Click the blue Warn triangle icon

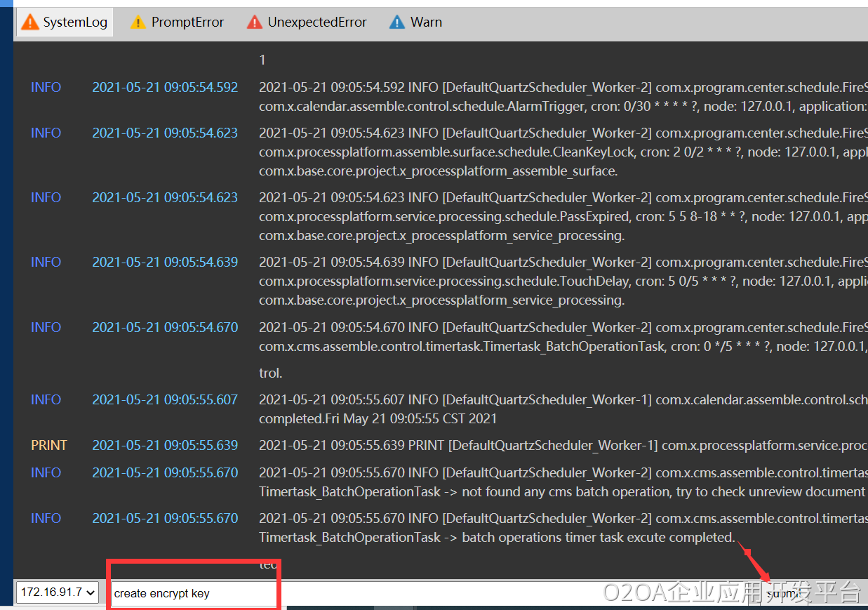[397, 22]
